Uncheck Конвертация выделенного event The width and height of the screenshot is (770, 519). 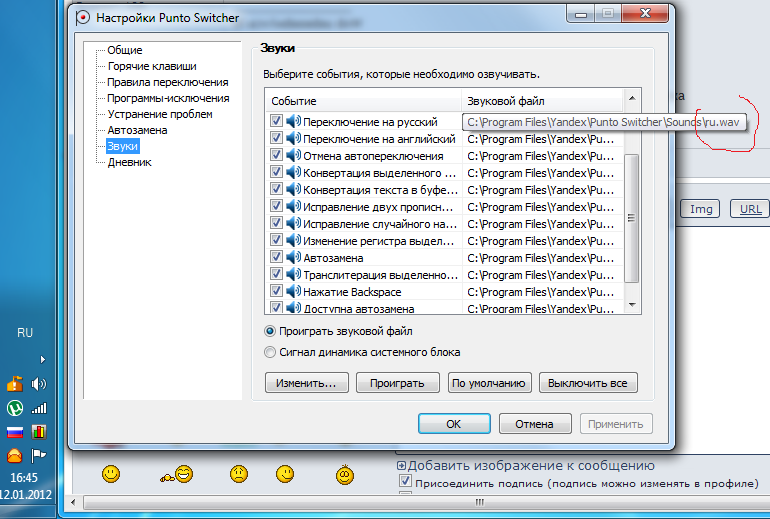point(276,172)
